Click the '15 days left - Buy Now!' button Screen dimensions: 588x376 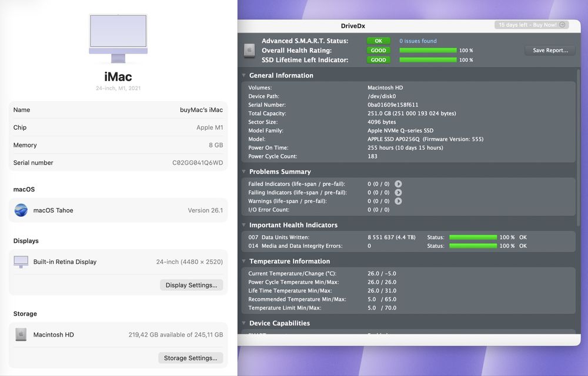532,25
